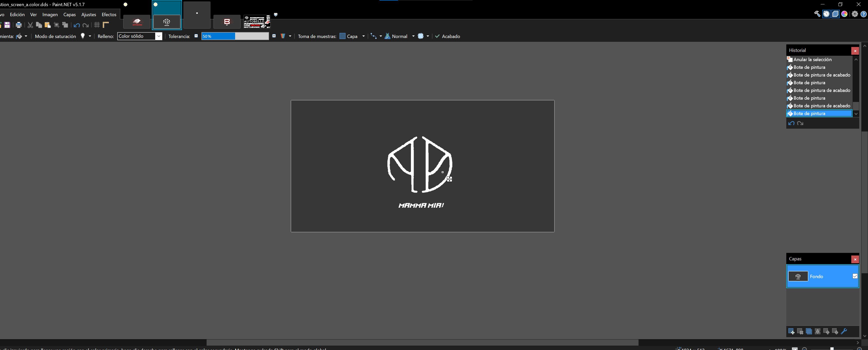This screenshot has height=350, width=868.
Task: Toggle the History window clock icon
Action: [826, 14]
